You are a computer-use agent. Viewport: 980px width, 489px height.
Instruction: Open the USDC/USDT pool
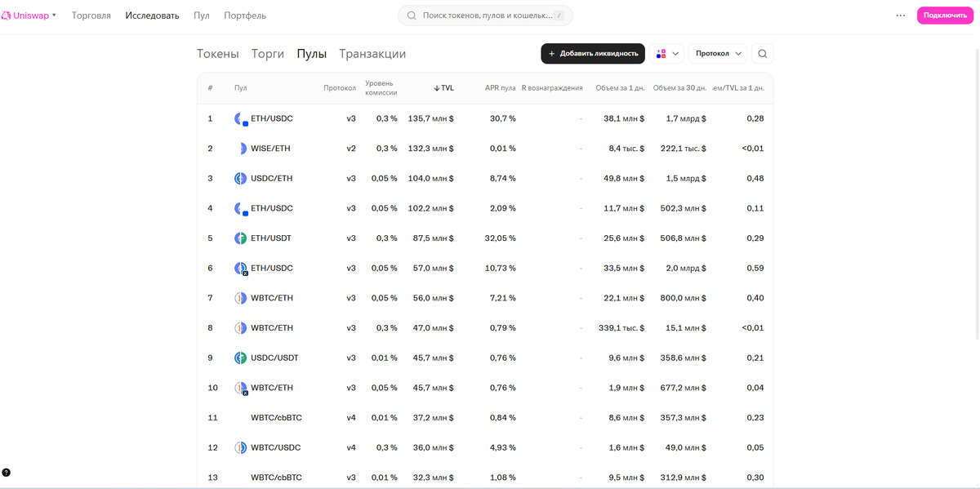(485, 358)
